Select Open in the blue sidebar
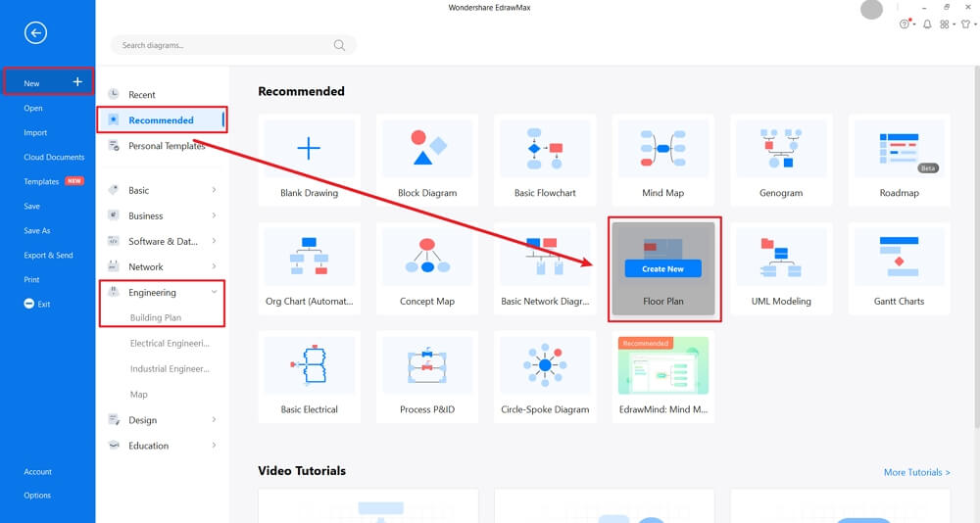The width and height of the screenshot is (980, 523). click(33, 108)
